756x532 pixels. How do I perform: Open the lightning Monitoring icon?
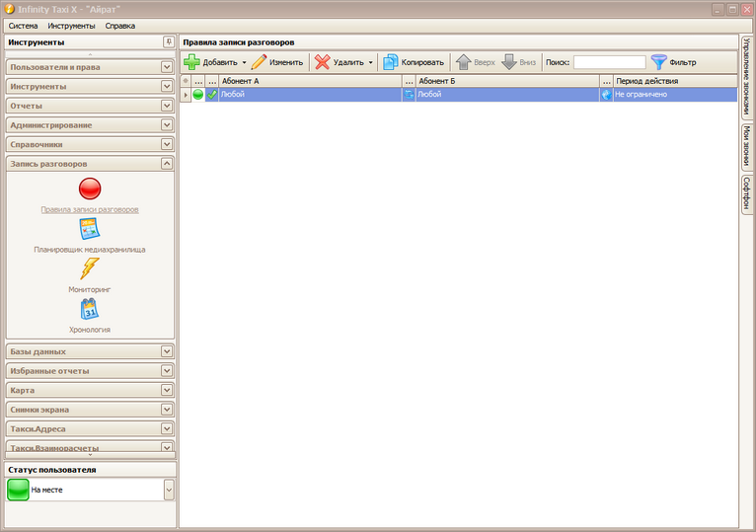pos(90,268)
